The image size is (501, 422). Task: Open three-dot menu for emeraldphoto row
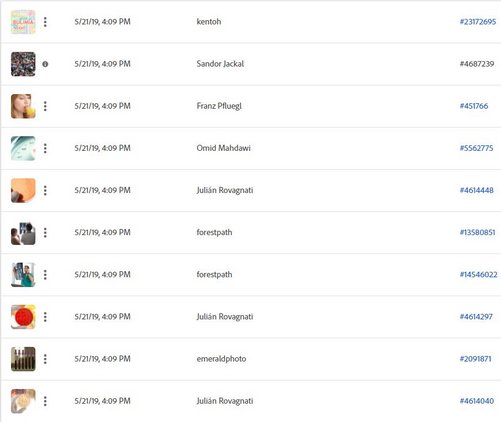45,359
